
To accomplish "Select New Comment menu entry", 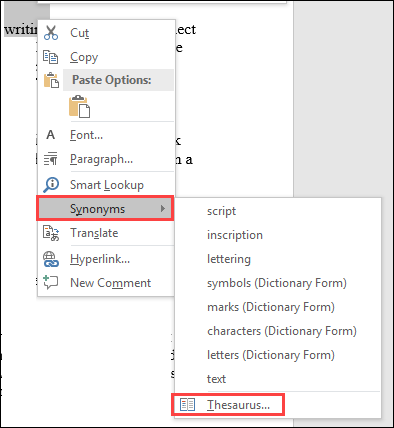I will [x=106, y=283].
